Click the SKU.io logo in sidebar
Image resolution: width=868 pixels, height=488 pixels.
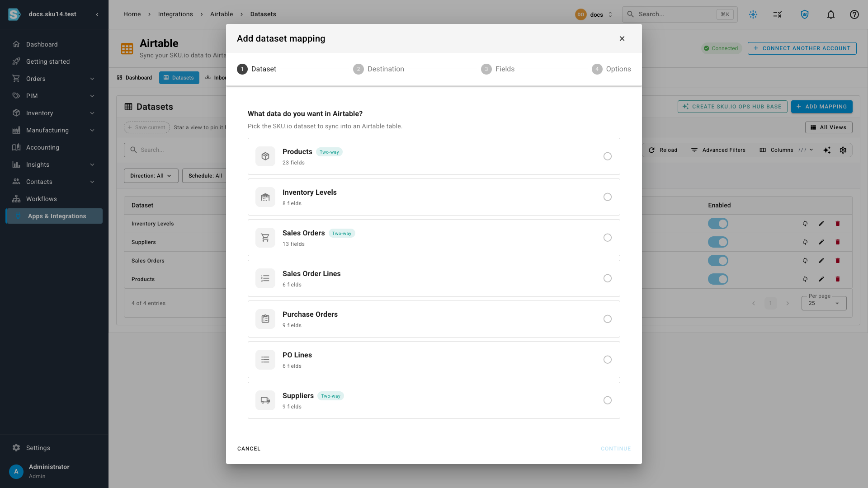(14, 14)
